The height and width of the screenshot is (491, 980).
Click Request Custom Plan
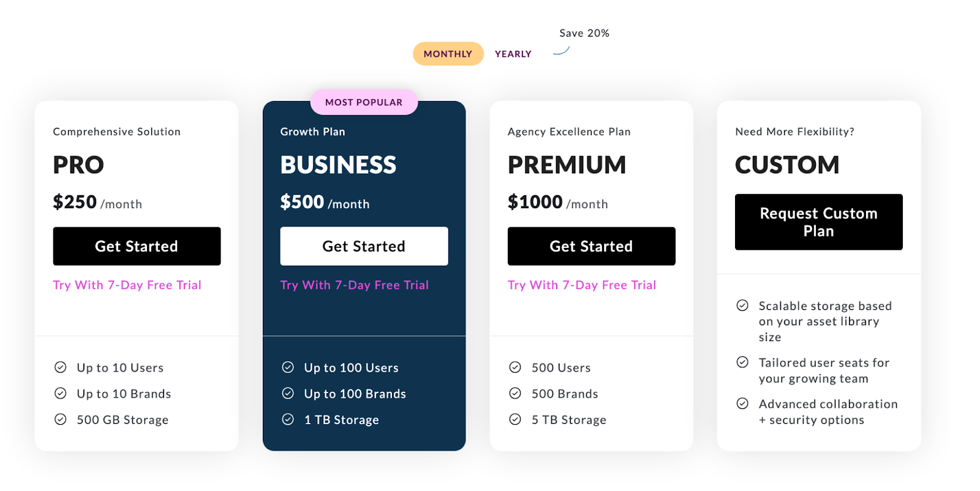(x=818, y=222)
